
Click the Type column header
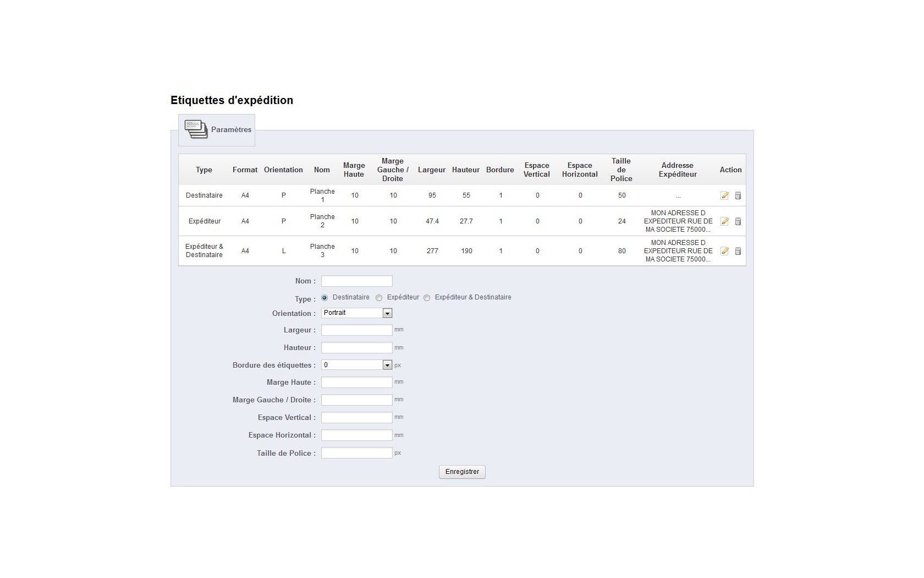[x=204, y=170]
